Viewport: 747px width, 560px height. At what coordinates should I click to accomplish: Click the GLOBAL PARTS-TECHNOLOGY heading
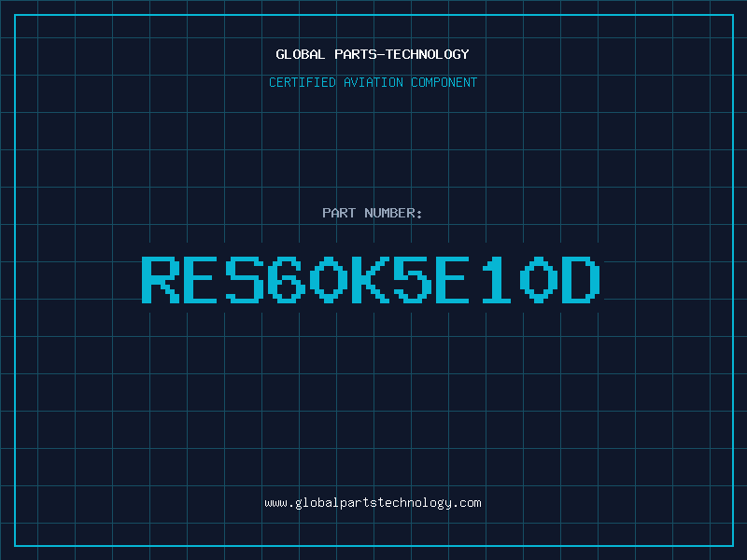373,54
